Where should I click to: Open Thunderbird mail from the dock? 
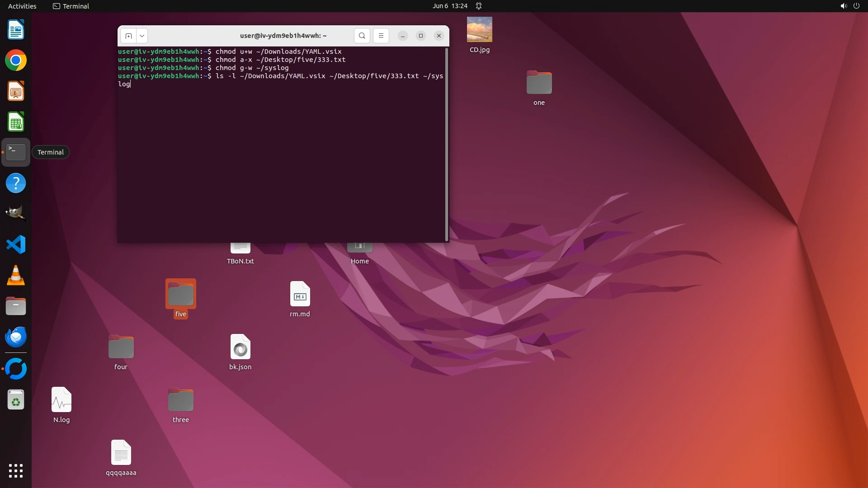[x=16, y=337]
